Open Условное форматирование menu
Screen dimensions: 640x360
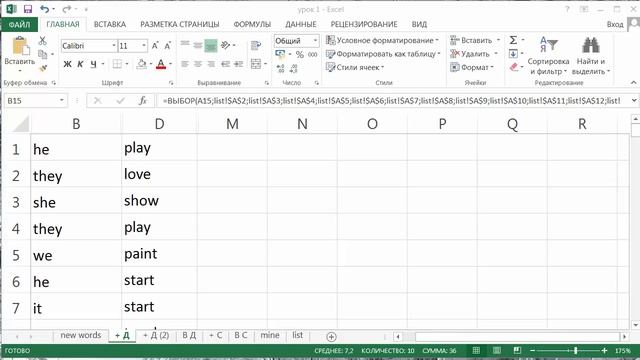coord(382,40)
